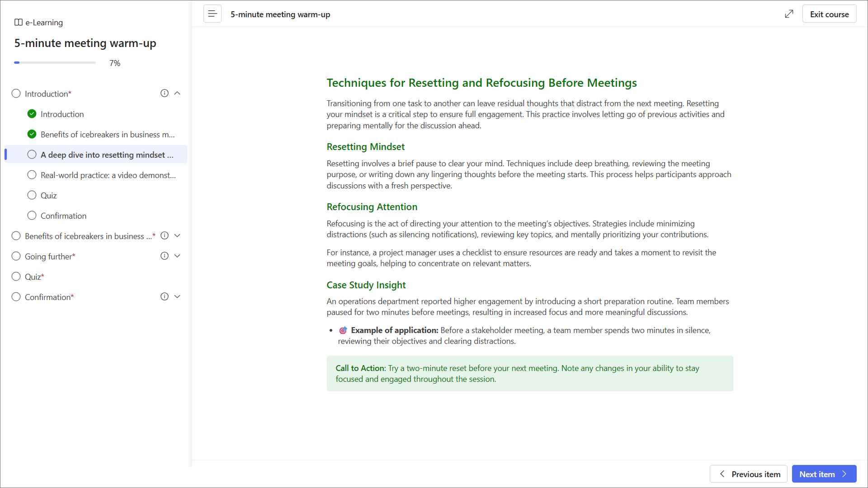Return to the Previous item

point(749,474)
